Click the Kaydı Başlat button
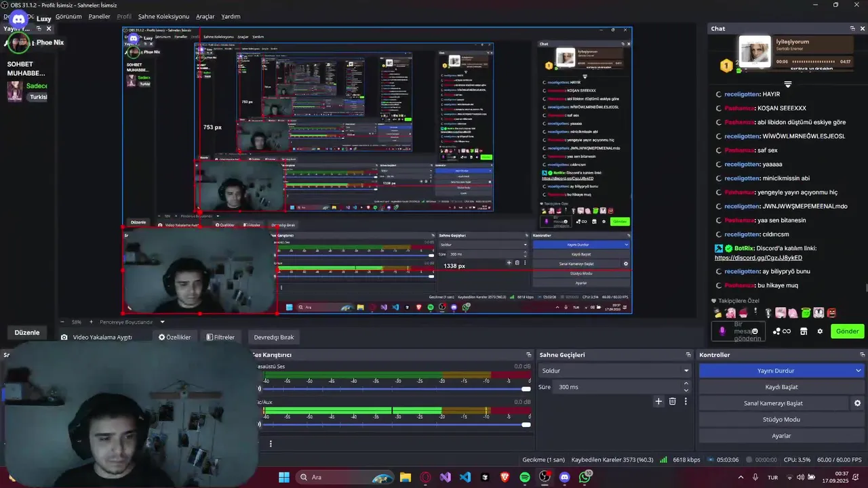Screen dimensions: 868x488 click(x=781, y=387)
